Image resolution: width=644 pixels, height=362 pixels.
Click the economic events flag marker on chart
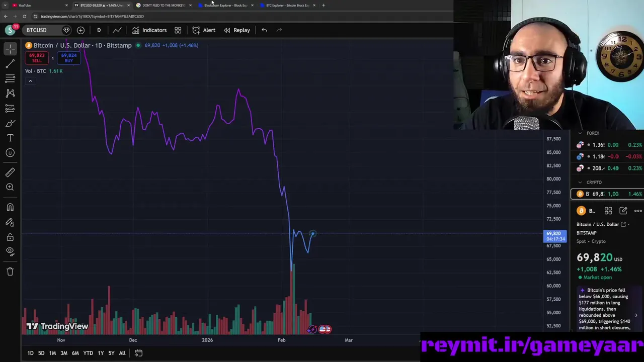tap(325, 329)
